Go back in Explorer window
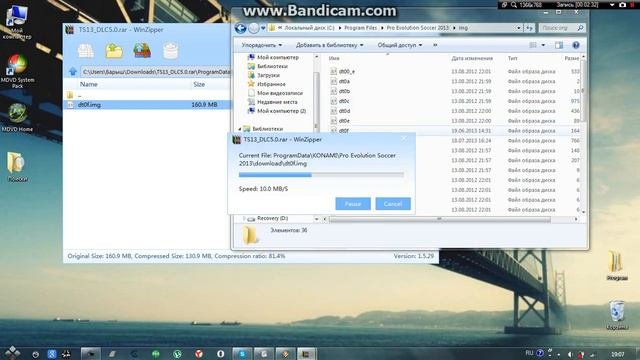Image resolution: width=640 pixels, height=360 pixels. (x=240, y=28)
